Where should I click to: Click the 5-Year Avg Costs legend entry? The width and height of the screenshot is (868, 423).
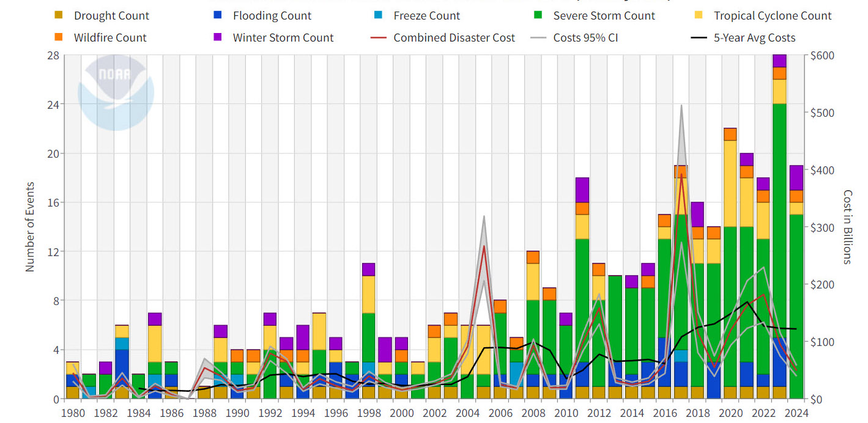pos(754,38)
